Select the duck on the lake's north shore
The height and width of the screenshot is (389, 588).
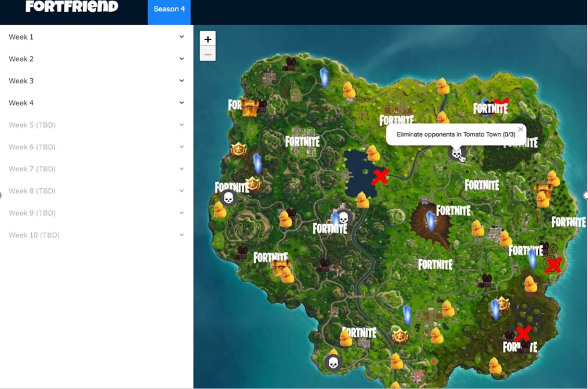[373, 153]
